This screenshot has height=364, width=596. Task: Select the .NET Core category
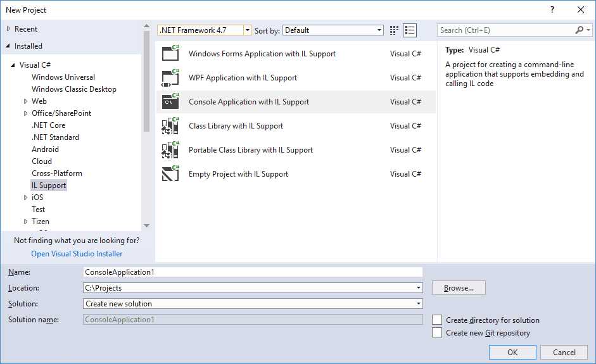(x=49, y=125)
